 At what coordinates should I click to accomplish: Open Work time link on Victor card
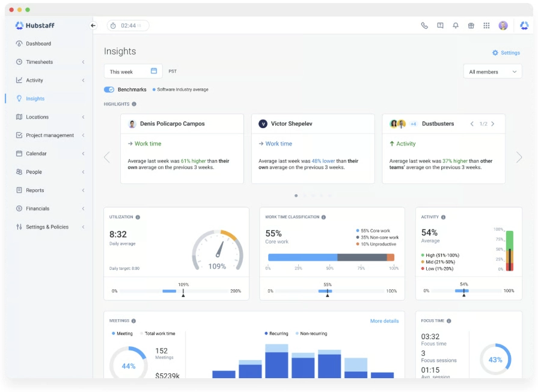click(x=278, y=144)
